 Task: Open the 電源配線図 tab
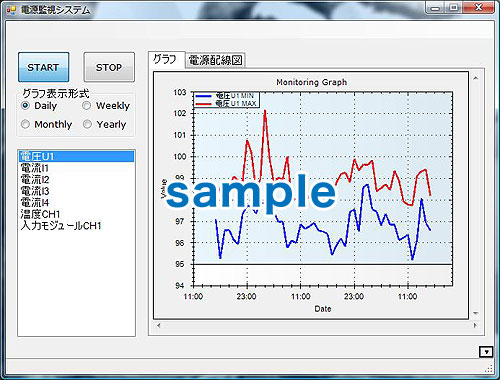pos(215,60)
